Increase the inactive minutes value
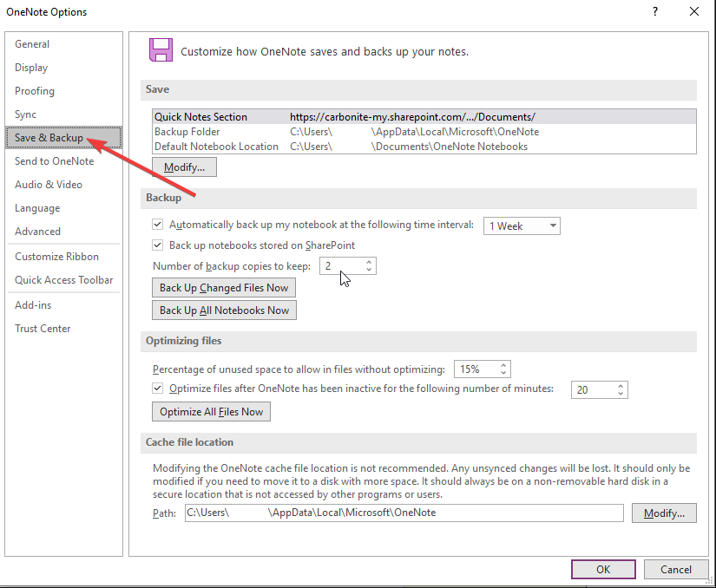Image resolution: width=716 pixels, height=588 pixels. 621,387
